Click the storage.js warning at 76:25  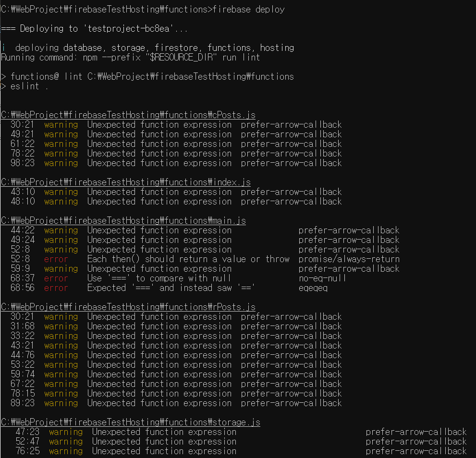pyautogui.click(x=241, y=451)
